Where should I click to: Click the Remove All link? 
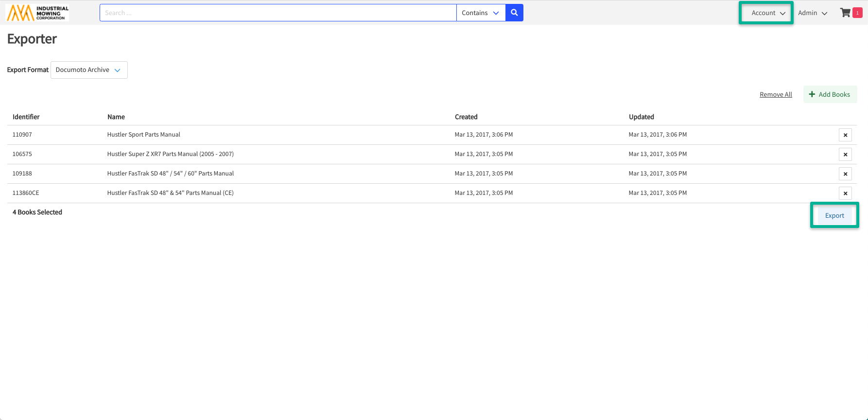pyautogui.click(x=776, y=95)
